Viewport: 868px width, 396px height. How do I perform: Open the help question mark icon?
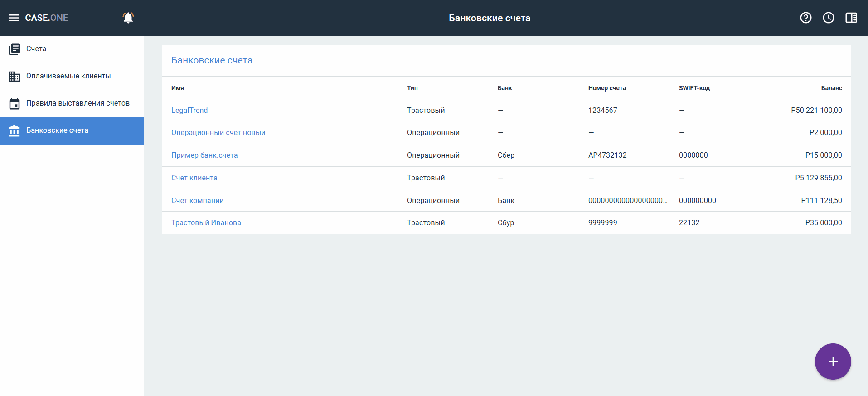[x=805, y=18]
